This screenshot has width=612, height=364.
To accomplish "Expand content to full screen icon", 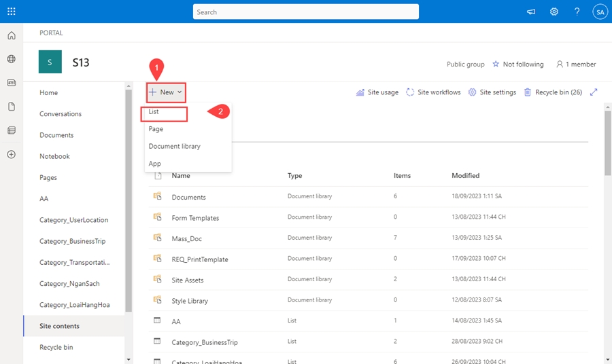I will pos(594,92).
